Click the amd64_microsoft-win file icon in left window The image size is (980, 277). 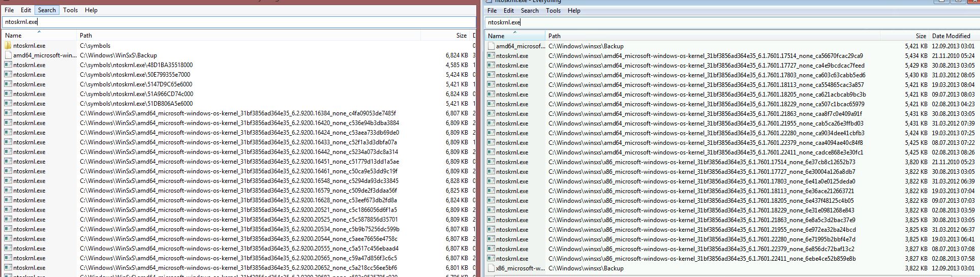[8, 55]
